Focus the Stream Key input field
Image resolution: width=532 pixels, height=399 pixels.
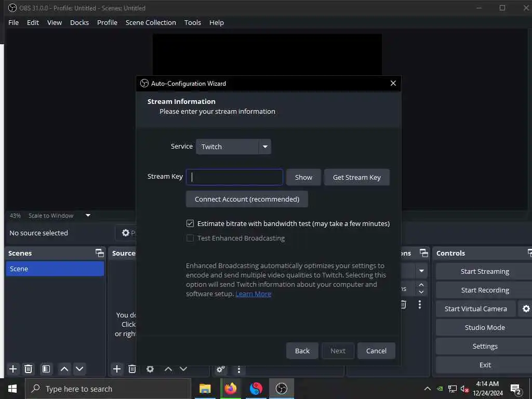[234, 177]
